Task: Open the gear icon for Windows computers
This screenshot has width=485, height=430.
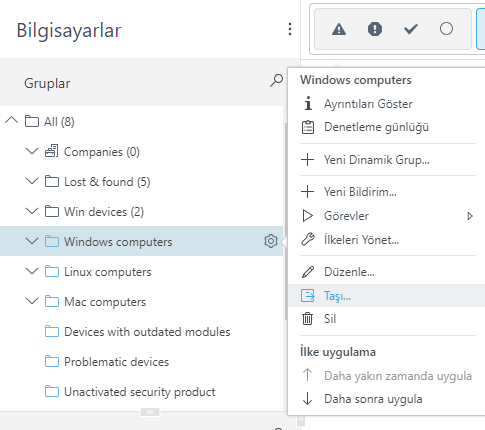Action: [271, 241]
